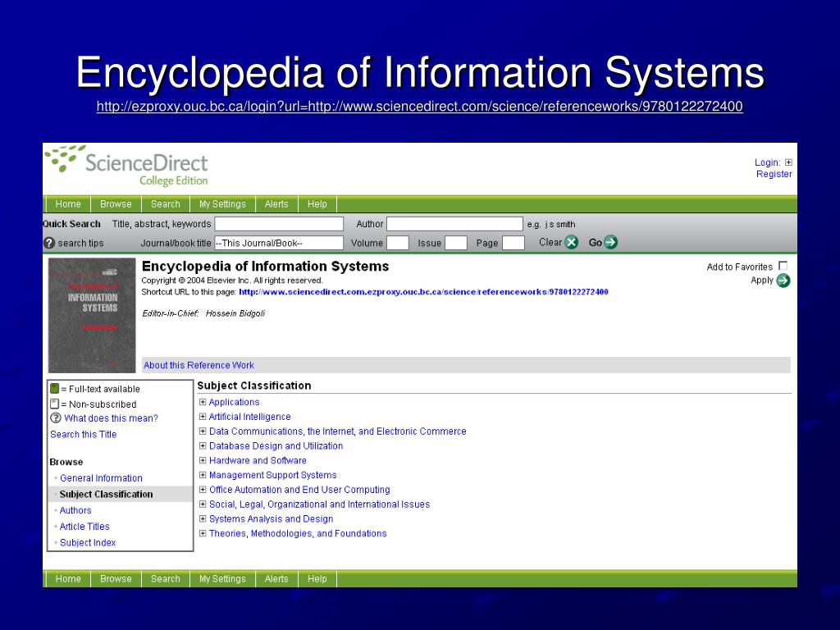This screenshot has height=630, width=840.
Task: Open the Help tab in bottom navigation
Action: click(317, 578)
